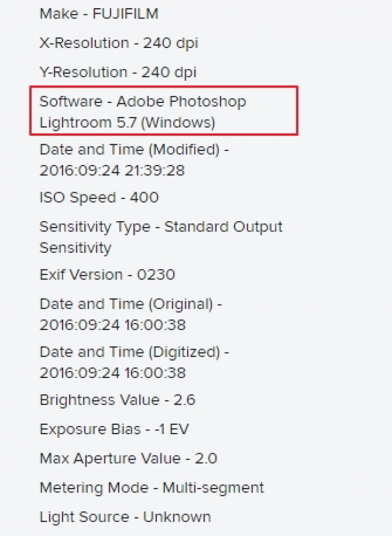Select the 2016:09:24 21:39:28 timestamp
392x536 pixels.
112,170
